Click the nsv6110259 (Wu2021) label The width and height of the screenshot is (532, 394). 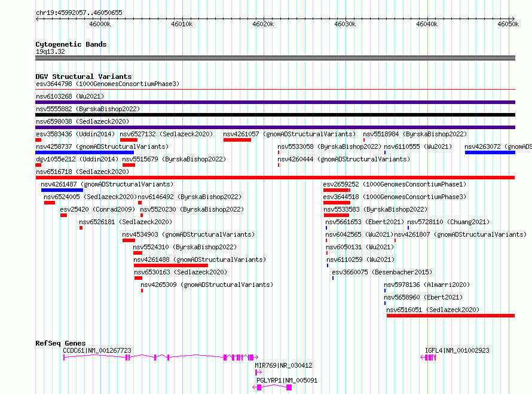pos(360,259)
